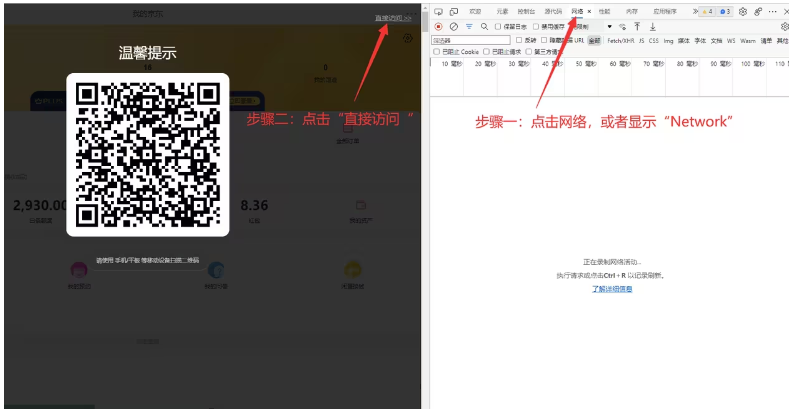Switch to the 欢迎 tab
Viewport: 797px width, 409px height.
[x=475, y=12]
